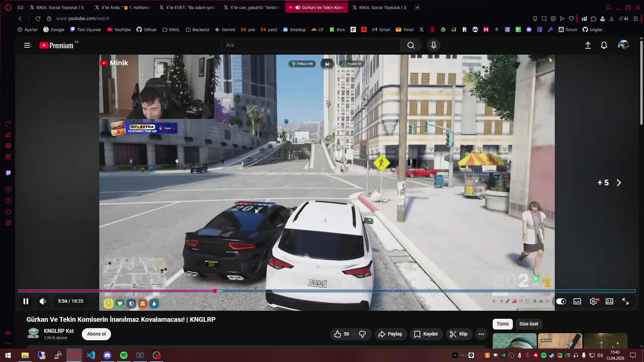
Task: Open Discord from taskbar
Action: click(x=107, y=355)
